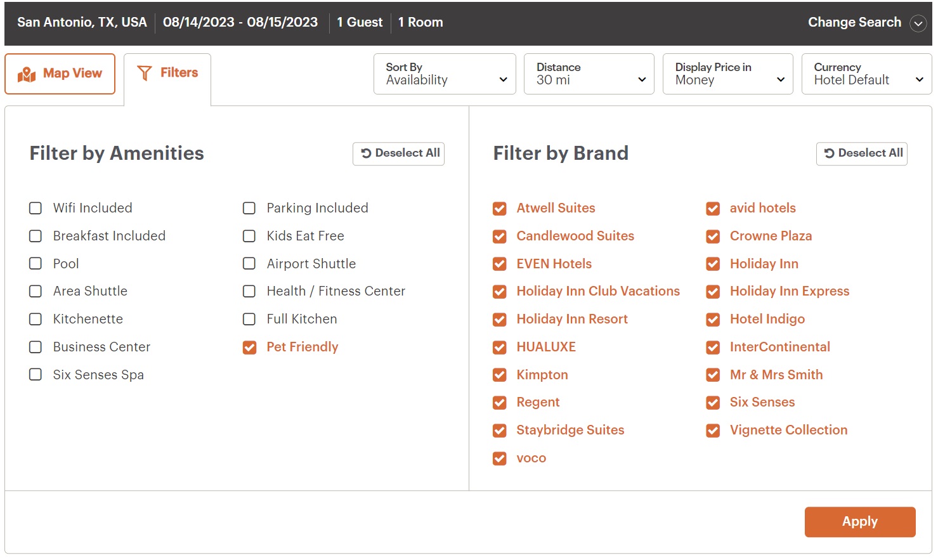Image resolution: width=938 pixels, height=560 pixels.
Task: Click the 1 Room text
Action: [420, 22]
